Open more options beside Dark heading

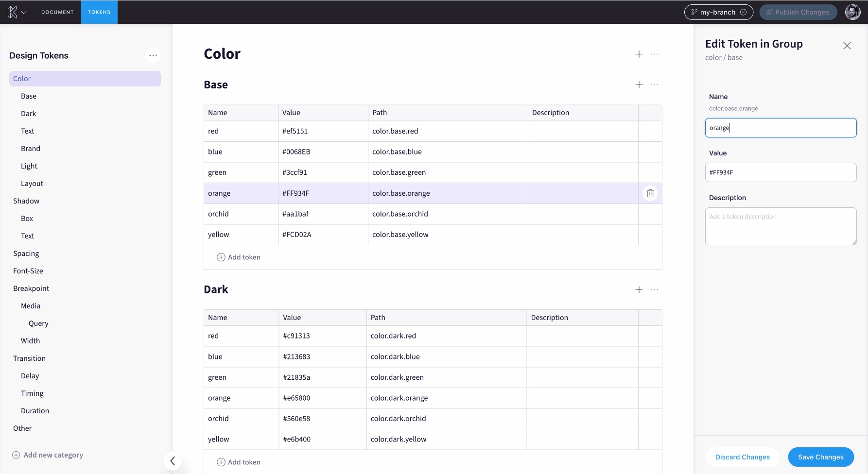(655, 290)
